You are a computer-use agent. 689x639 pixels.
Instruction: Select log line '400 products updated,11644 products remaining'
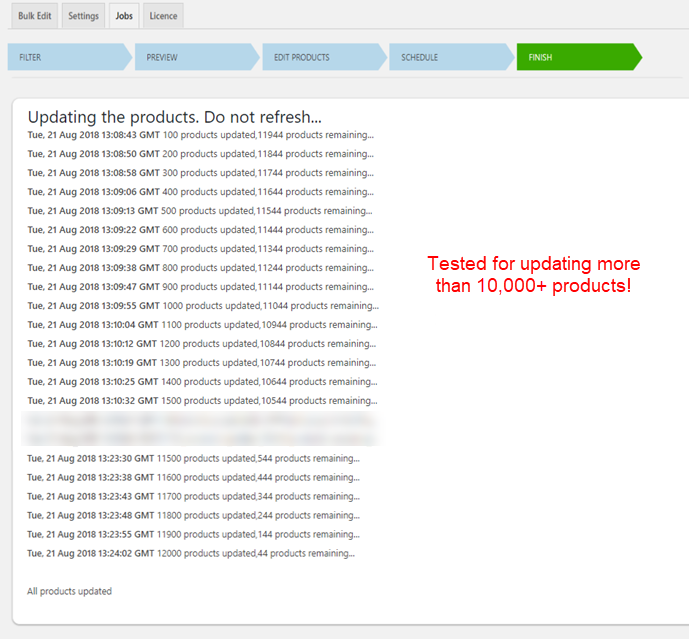(201, 192)
